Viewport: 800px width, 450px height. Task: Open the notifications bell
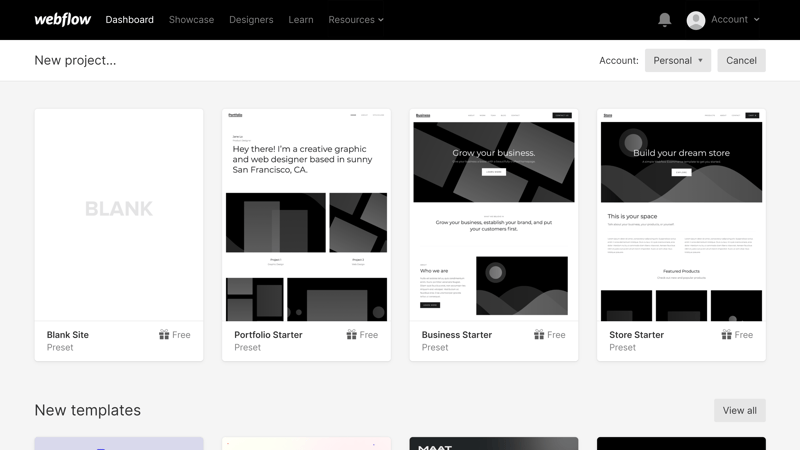[665, 19]
